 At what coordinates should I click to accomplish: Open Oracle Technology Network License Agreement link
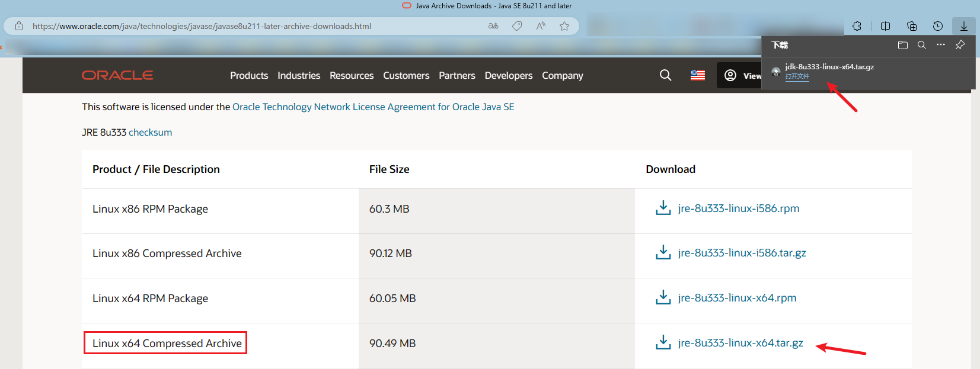click(374, 107)
